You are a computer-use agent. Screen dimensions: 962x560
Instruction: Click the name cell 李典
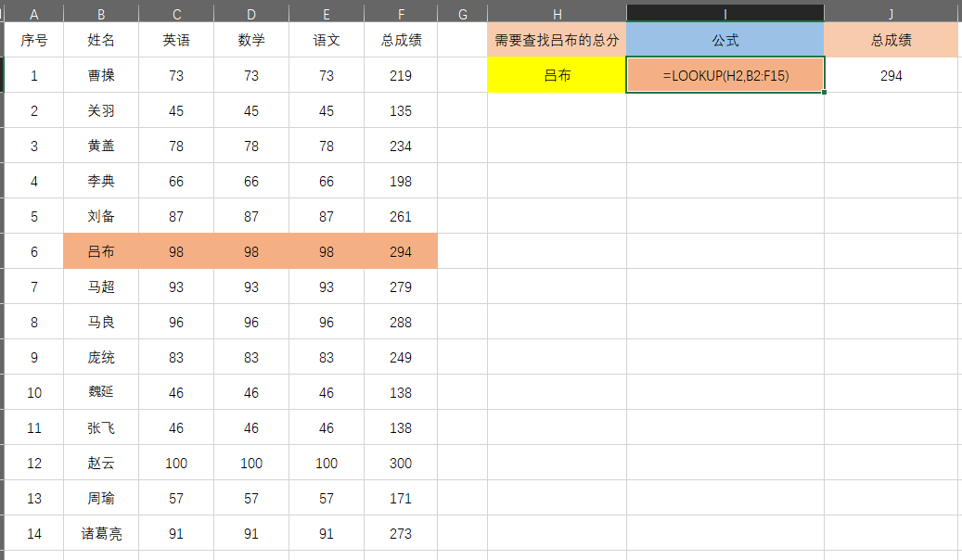[x=101, y=181]
